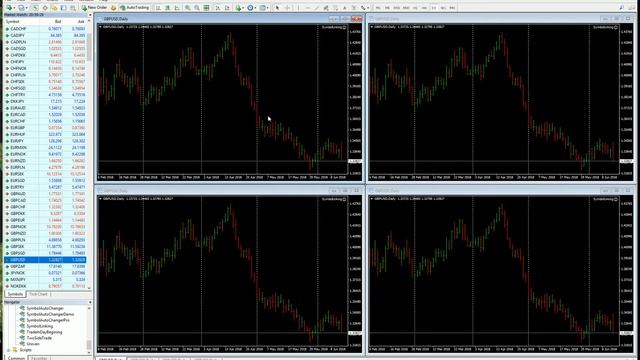Expand the Periods dropdown arrow
The image size is (640, 360).
[x=256, y=8]
